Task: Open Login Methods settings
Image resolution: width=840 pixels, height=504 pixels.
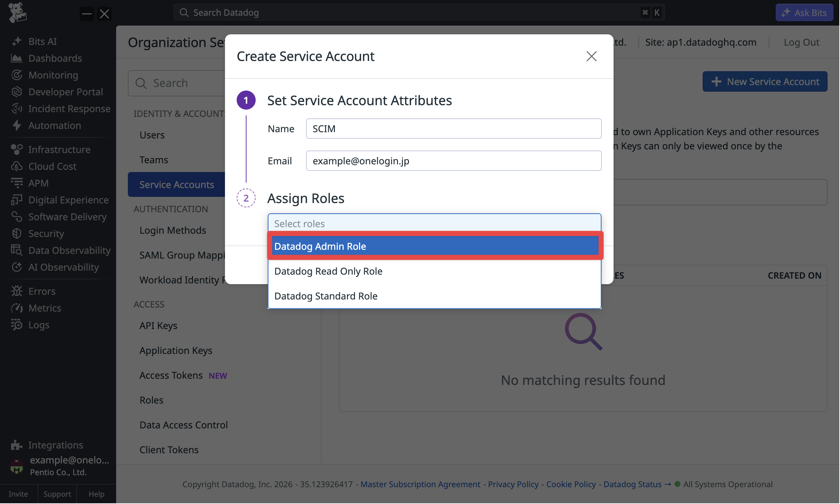Action: tap(173, 230)
